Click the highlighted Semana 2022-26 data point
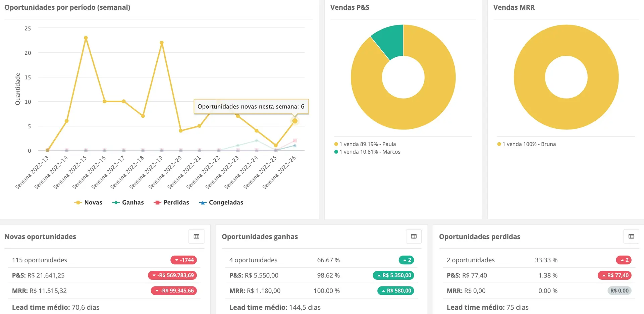 tap(295, 121)
